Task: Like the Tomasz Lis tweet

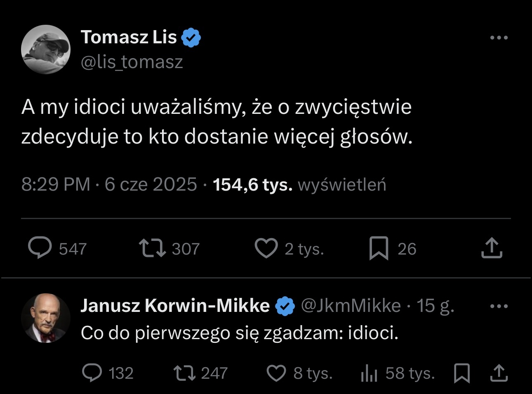Action: click(x=266, y=248)
